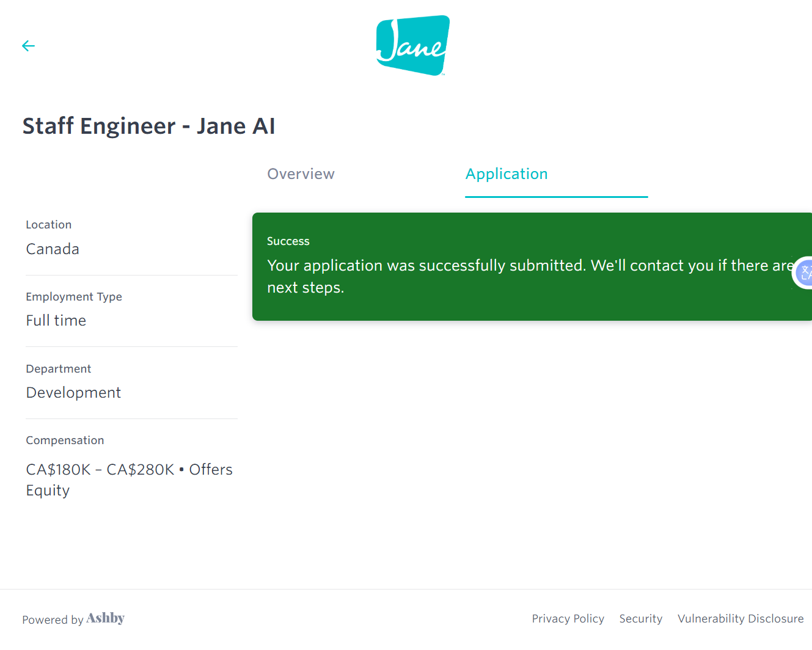
Task: Click the Ashby logo in footer
Action: (106, 618)
